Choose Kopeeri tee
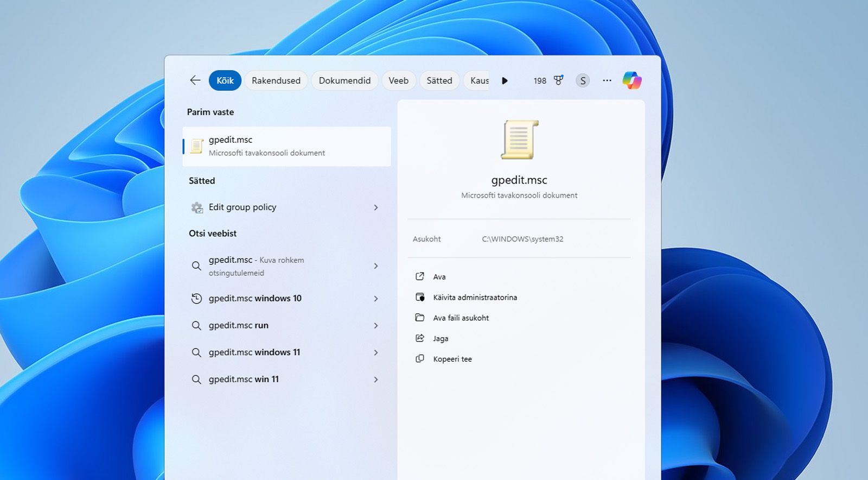 tap(452, 359)
